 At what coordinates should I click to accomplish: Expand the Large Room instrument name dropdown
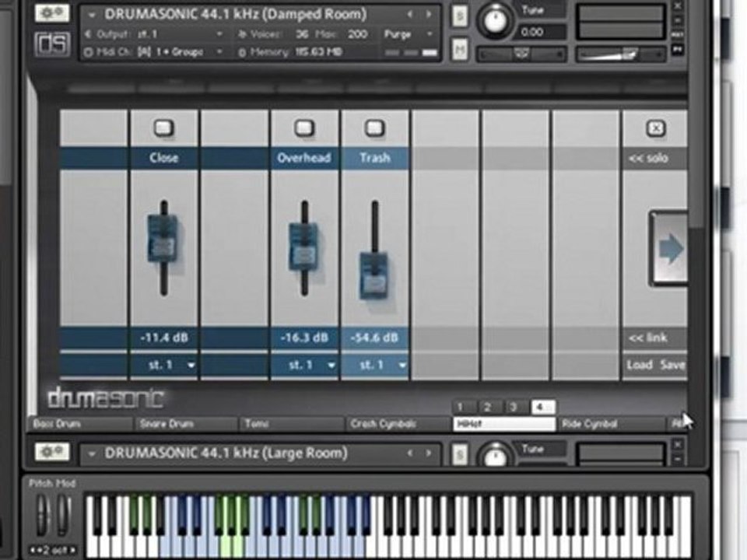tap(92, 453)
